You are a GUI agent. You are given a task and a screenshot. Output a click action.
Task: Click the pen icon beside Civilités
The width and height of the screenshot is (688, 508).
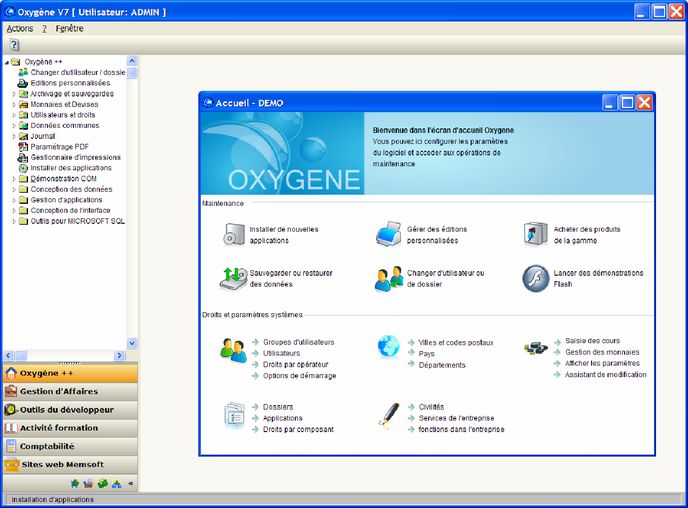tap(389, 414)
